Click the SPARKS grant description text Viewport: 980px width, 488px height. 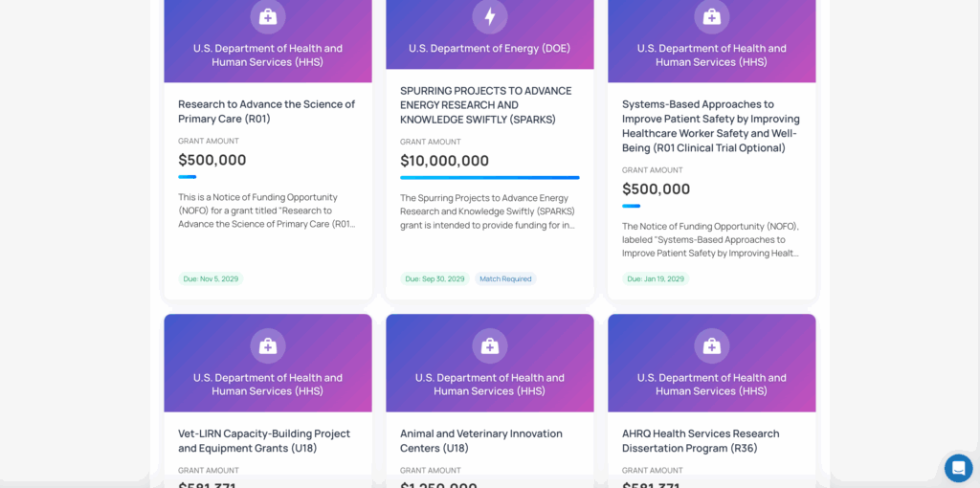487,211
